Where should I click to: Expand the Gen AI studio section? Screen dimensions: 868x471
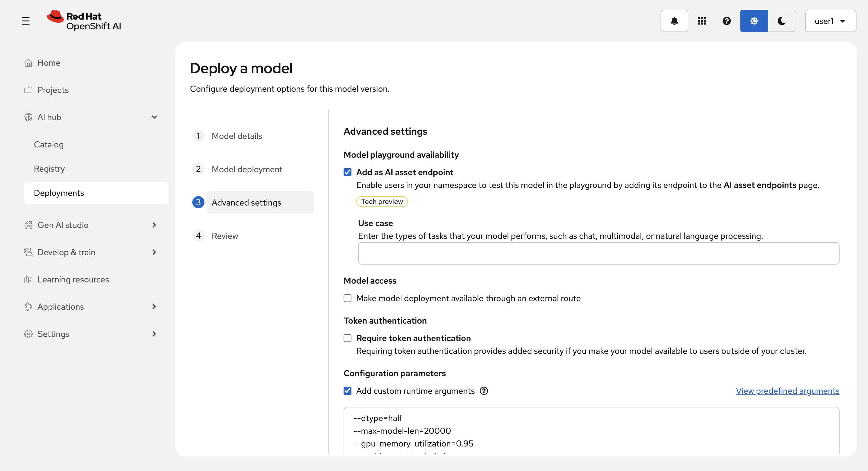154,225
